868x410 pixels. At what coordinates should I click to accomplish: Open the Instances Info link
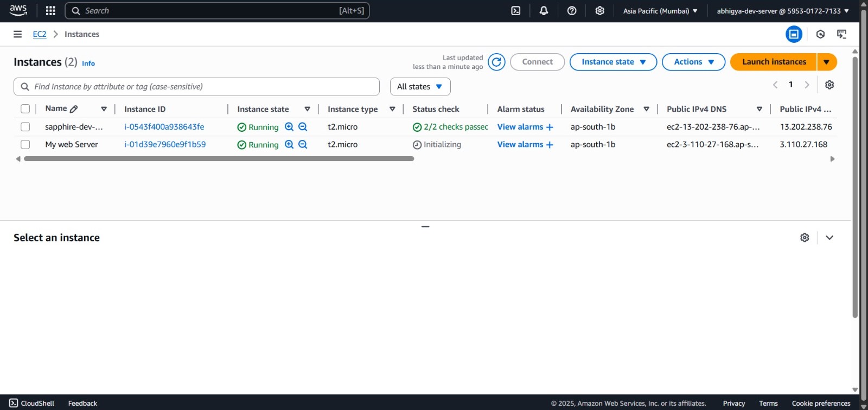[x=88, y=63]
